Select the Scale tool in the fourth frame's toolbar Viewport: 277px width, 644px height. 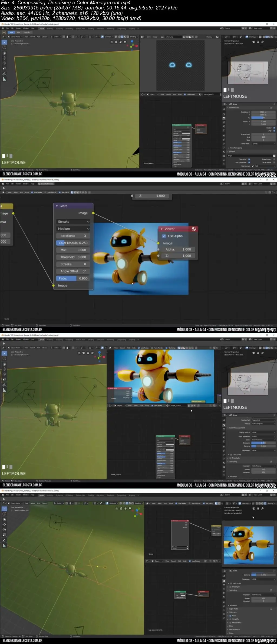[4, 535]
